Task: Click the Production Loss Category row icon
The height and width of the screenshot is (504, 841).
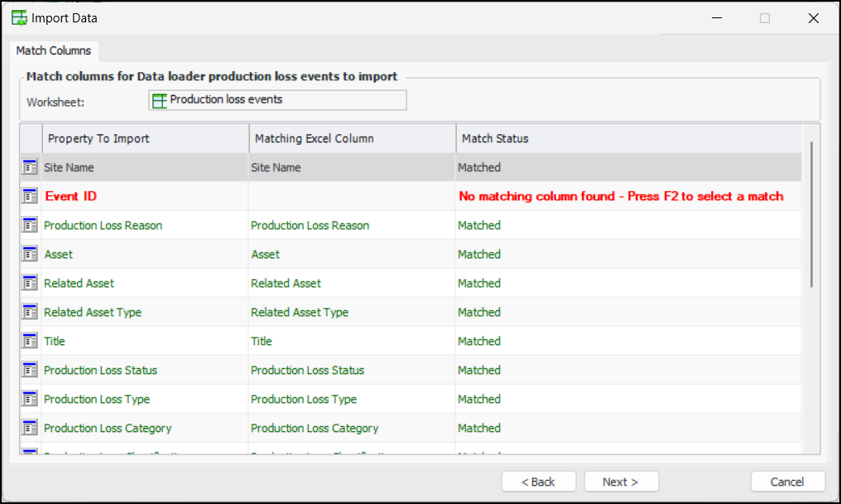Action: [30, 428]
